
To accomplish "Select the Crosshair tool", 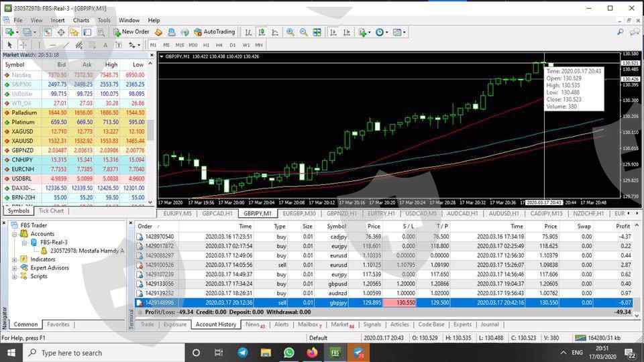I will point(23,45).
